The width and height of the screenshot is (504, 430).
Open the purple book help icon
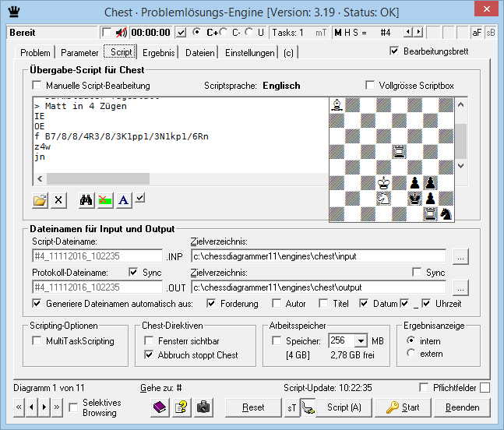[160, 407]
